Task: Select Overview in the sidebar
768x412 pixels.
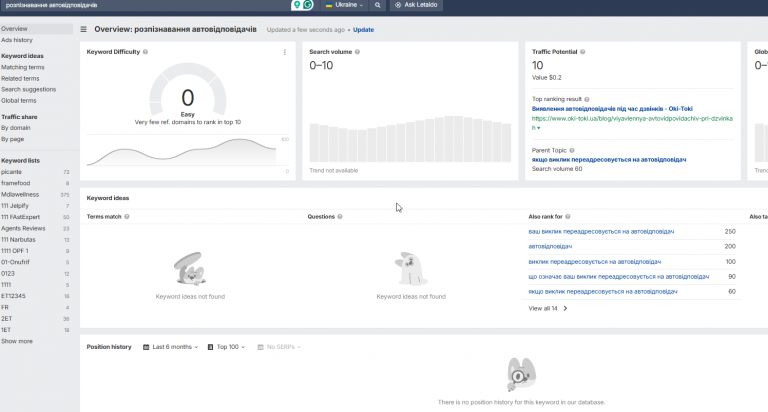Action: (x=36, y=29)
